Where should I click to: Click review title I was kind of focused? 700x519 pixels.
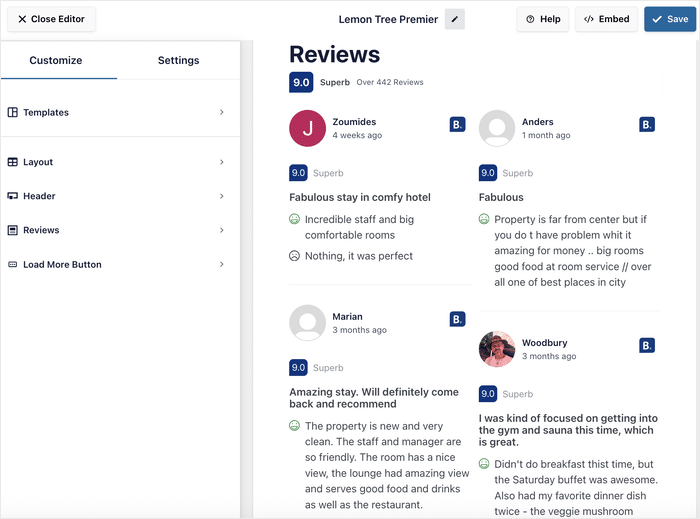[x=568, y=430]
